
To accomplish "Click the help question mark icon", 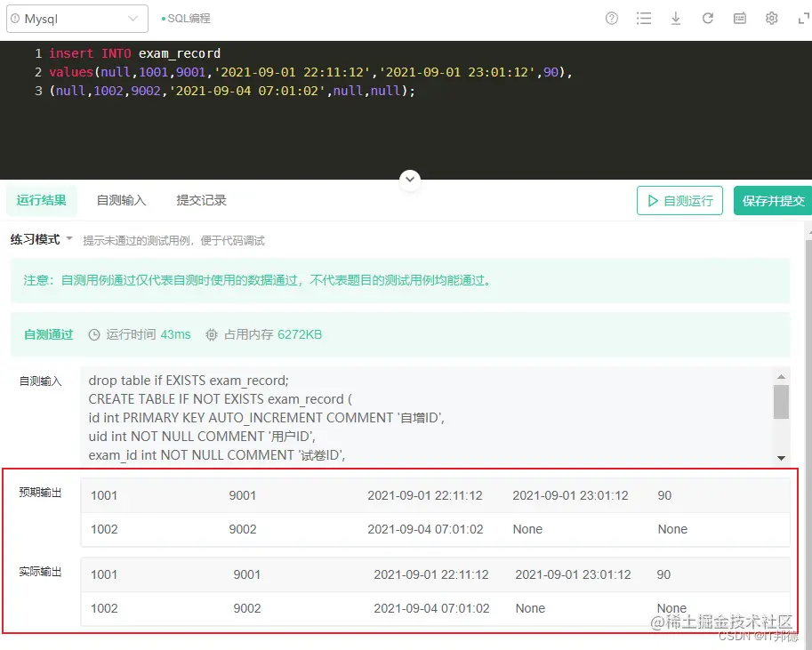I will pyautogui.click(x=612, y=19).
